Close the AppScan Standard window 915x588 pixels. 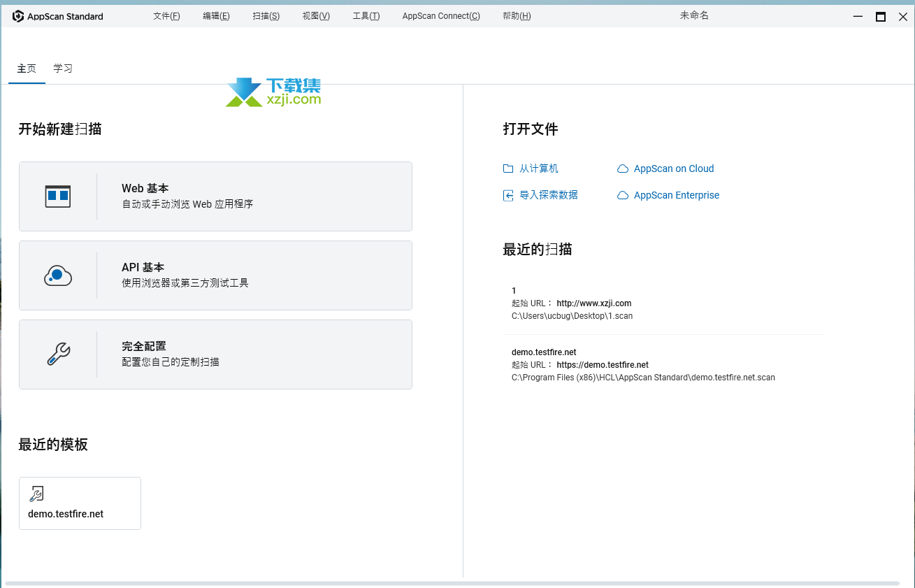tap(902, 17)
